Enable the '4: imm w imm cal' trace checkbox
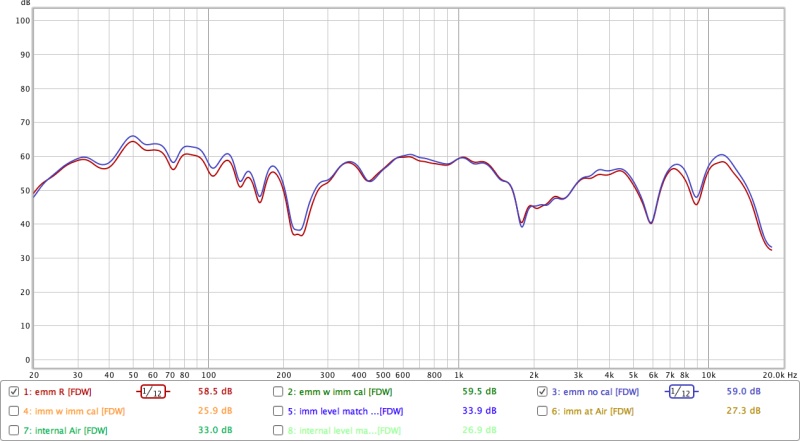800x442 pixels. coord(14,411)
